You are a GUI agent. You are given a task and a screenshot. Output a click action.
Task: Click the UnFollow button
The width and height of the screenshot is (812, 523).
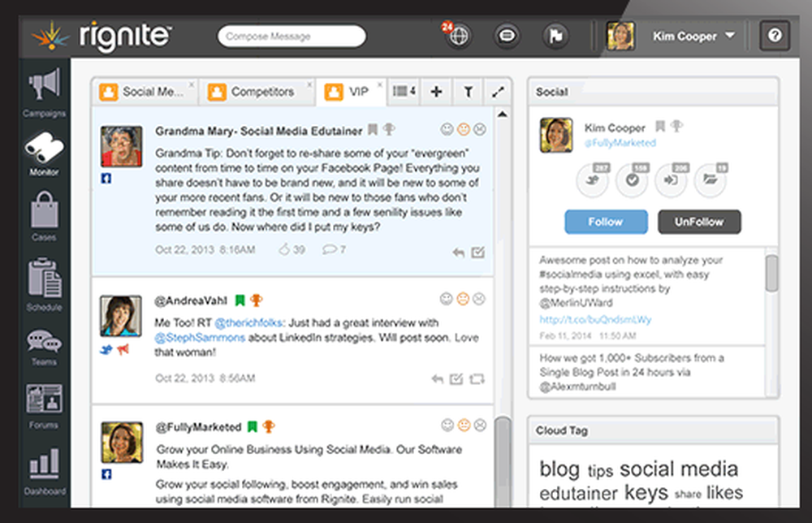pos(699,222)
